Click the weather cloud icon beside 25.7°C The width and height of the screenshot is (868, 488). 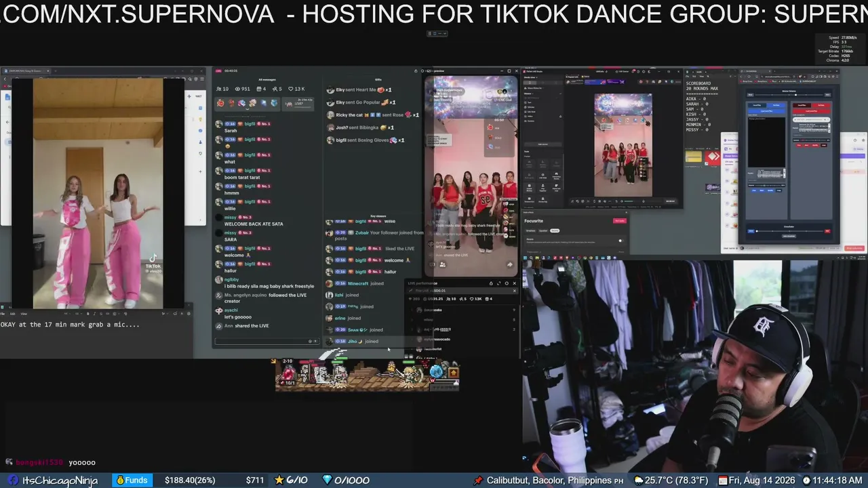[638, 480]
